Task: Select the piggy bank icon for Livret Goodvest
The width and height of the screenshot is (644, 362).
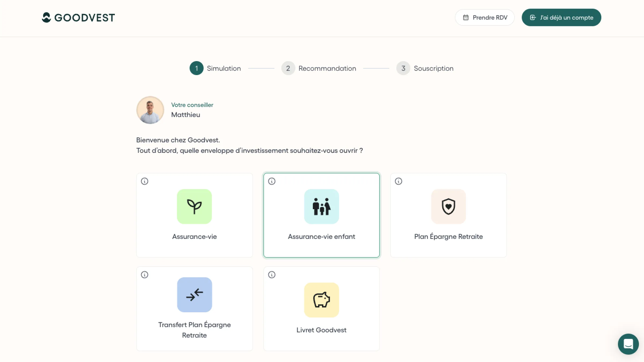Action: (x=321, y=300)
